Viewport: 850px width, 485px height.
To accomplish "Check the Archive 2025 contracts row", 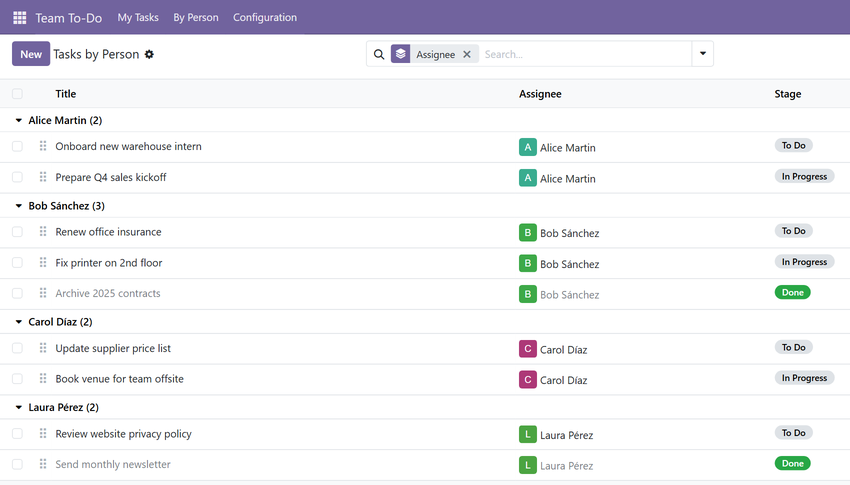I will [17, 293].
